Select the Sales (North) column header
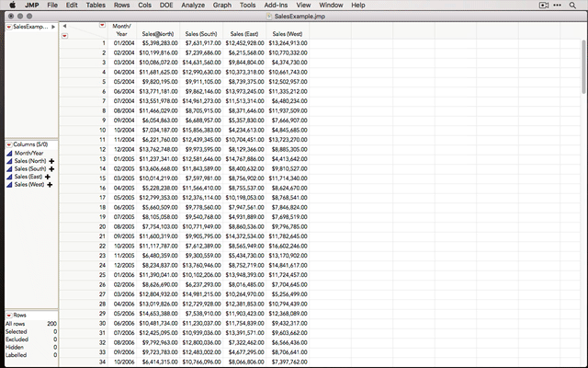 [x=158, y=33]
